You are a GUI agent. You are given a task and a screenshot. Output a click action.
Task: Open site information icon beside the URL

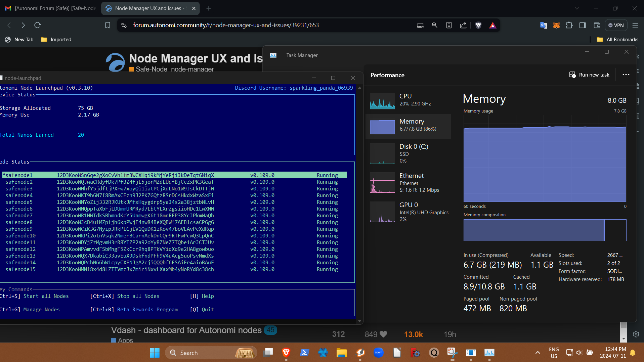pos(124,25)
